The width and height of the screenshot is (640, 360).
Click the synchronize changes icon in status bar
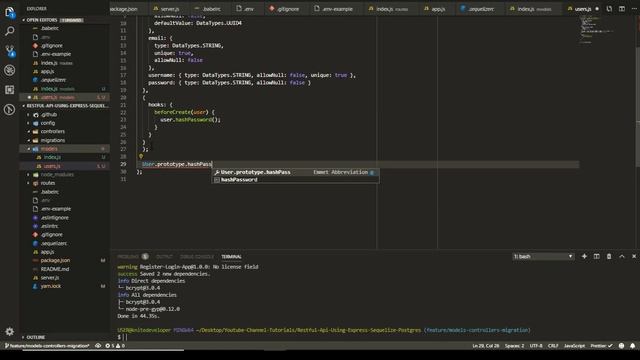pos(98,346)
